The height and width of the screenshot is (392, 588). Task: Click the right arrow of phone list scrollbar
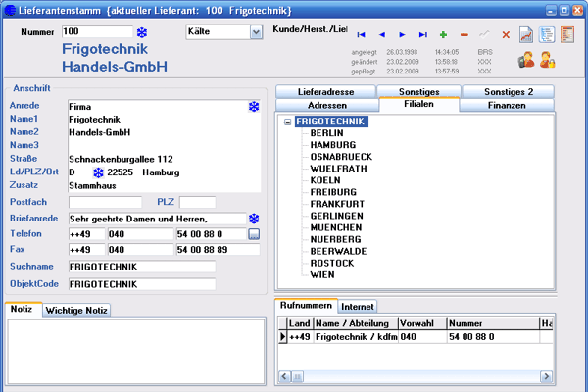click(547, 376)
